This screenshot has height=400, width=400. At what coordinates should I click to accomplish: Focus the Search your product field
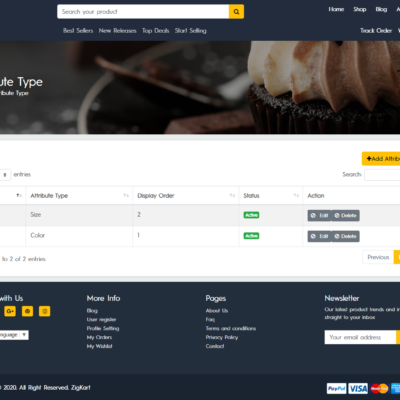click(x=143, y=12)
